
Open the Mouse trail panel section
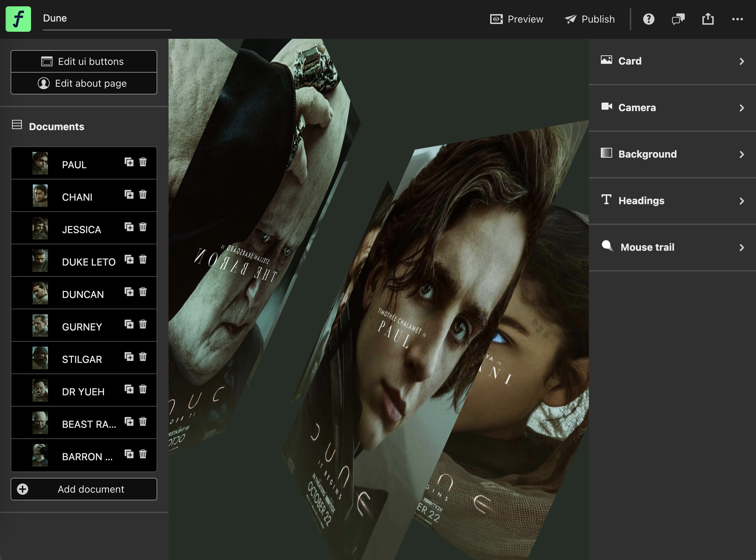click(x=672, y=248)
